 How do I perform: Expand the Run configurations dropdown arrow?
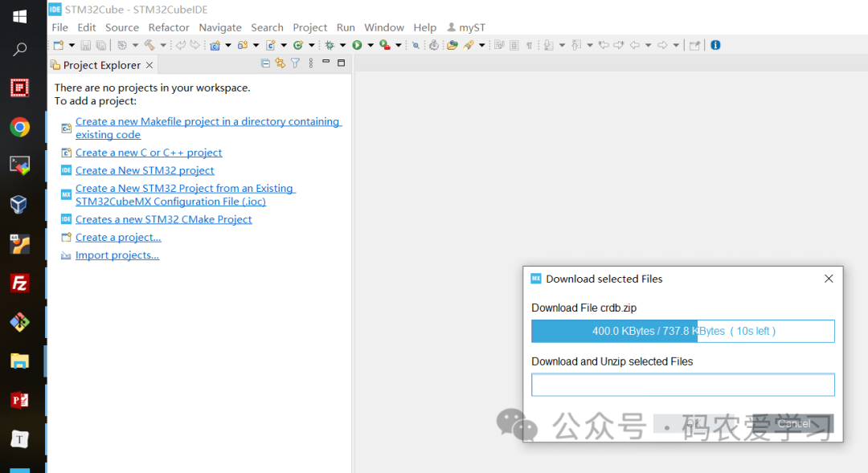pyautogui.click(x=371, y=45)
